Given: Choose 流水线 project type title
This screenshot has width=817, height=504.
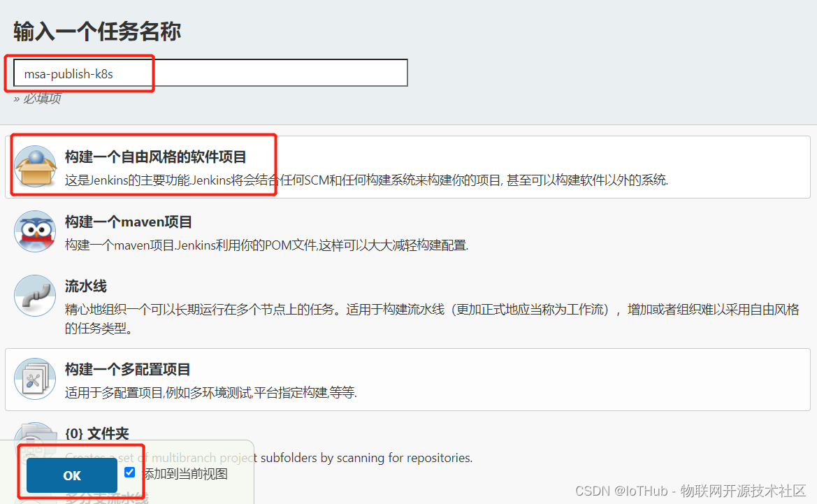Looking at the screenshot, I should (x=86, y=286).
